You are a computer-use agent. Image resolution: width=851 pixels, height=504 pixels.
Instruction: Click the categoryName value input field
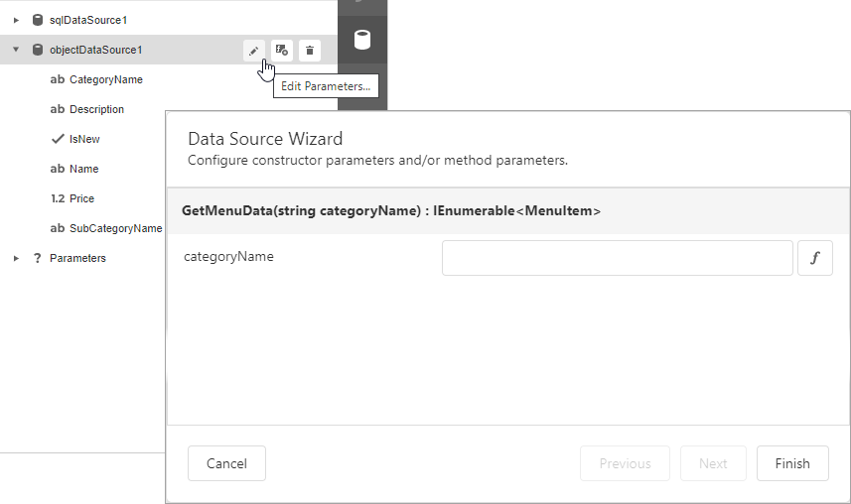[x=617, y=258]
